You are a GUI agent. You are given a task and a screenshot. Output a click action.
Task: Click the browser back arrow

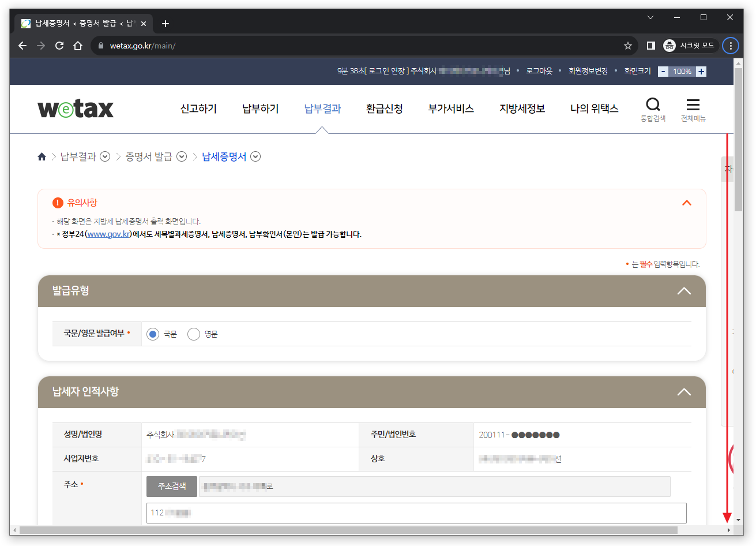(x=22, y=46)
